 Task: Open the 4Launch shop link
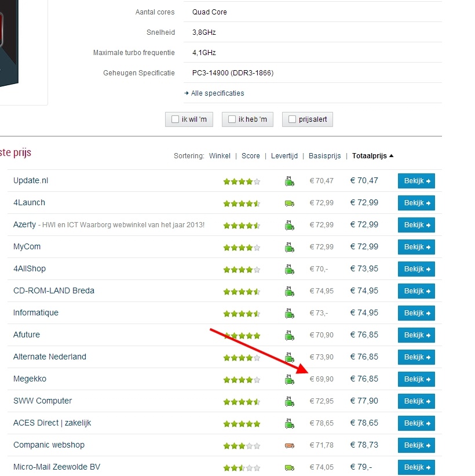point(29,202)
